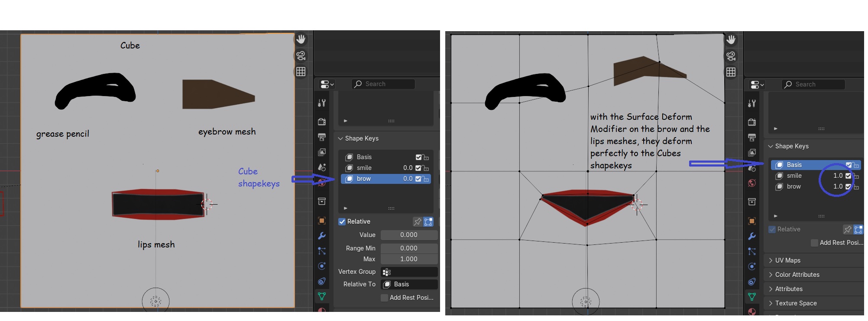Open Object Constraints icon in right panel
868x321 pixels.
pyautogui.click(x=752, y=282)
